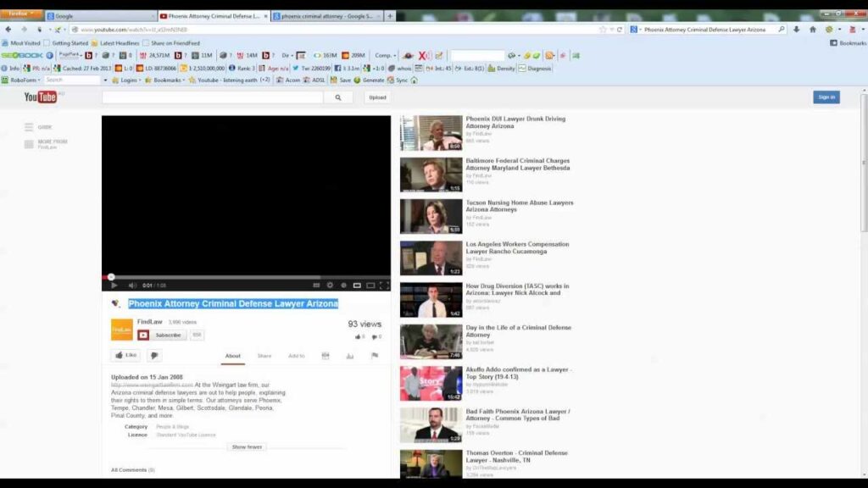Open the Firefox menu button
This screenshot has height=488, width=868.
click(x=21, y=14)
